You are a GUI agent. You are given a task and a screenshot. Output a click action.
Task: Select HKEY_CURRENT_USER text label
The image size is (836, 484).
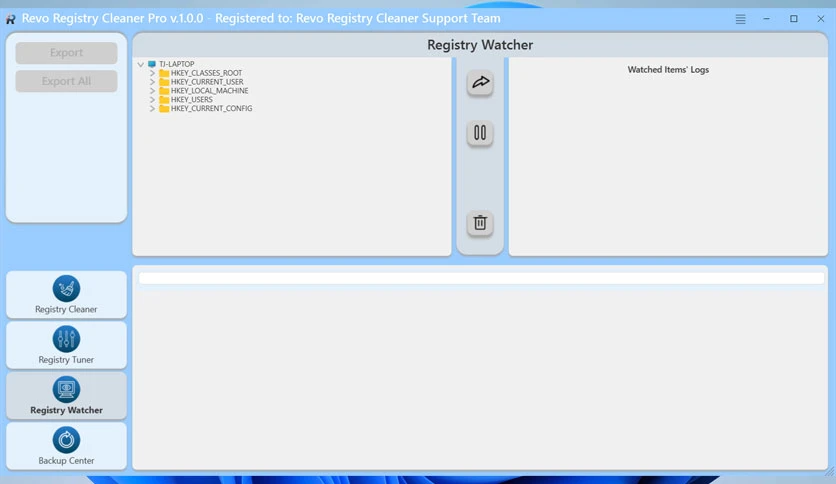207,82
